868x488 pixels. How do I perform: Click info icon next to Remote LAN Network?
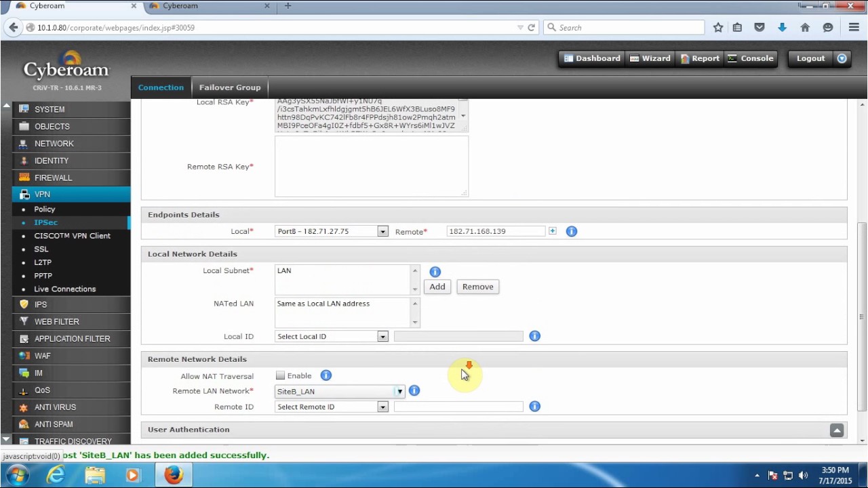414,391
